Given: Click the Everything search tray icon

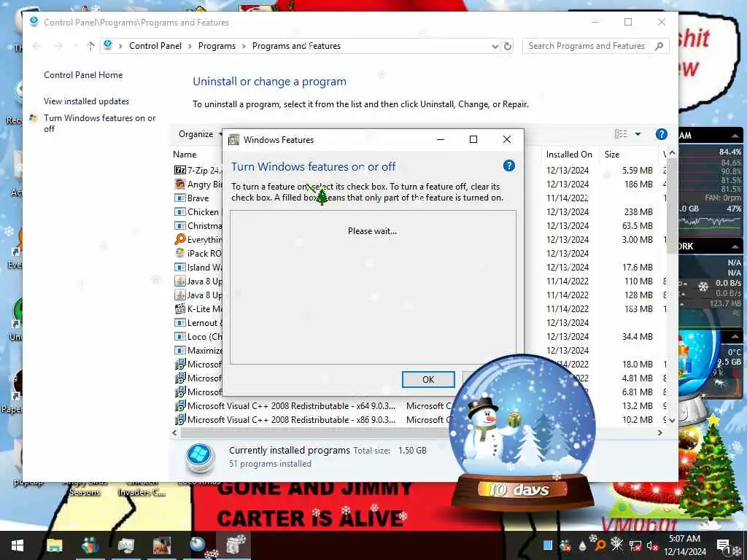Looking at the screenshot, I should (x=600, y=545).
